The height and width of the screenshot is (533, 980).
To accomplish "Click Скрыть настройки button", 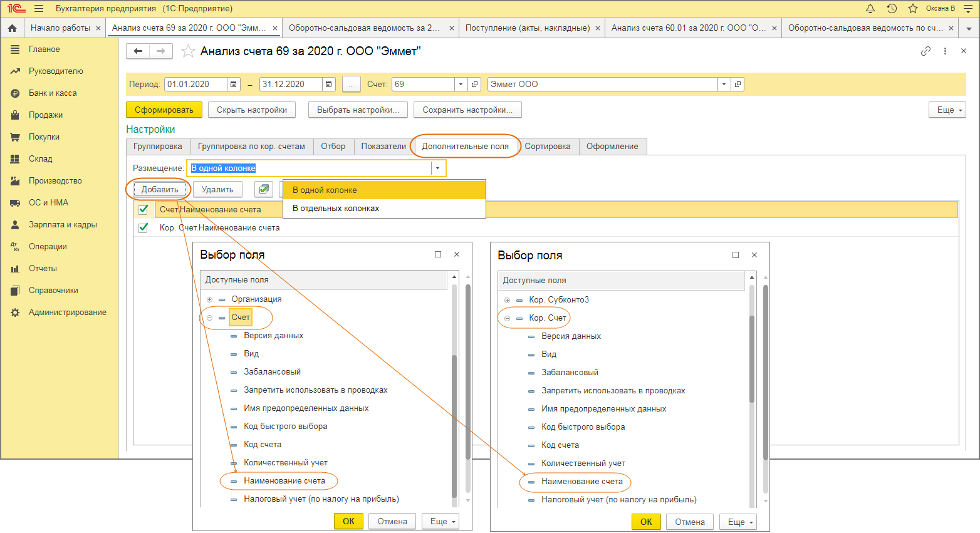I will pyautogui.click(x=252, y=110).
